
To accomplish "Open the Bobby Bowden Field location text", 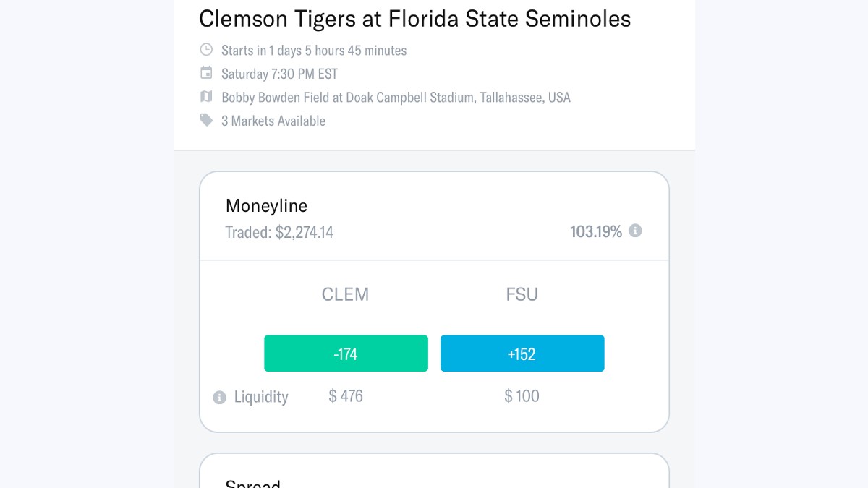I will [396, 98].
